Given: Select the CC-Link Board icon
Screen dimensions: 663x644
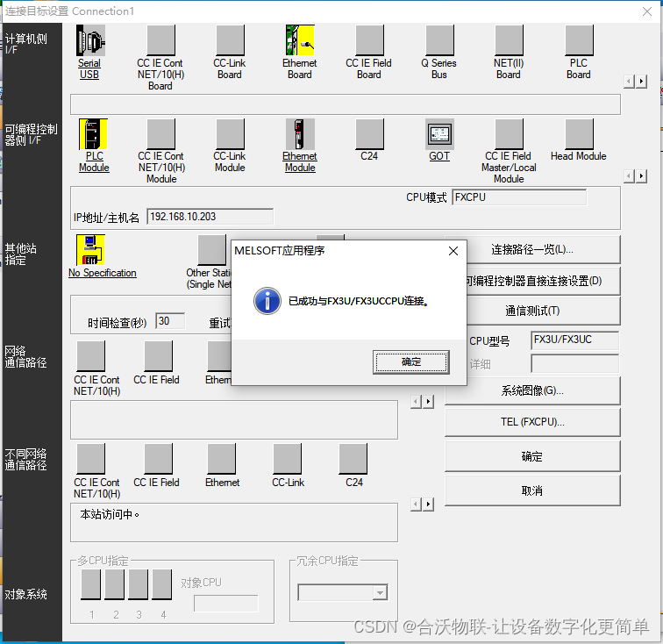Looking at the screenshot, I should pyautogui.click(x=230, y=40).
